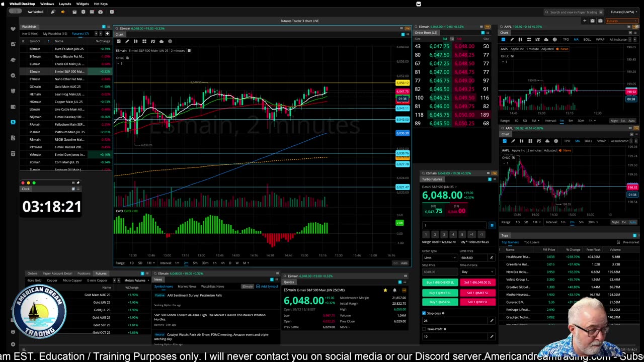
Task: Open the search box in Paper Trading
Action: 574,12
